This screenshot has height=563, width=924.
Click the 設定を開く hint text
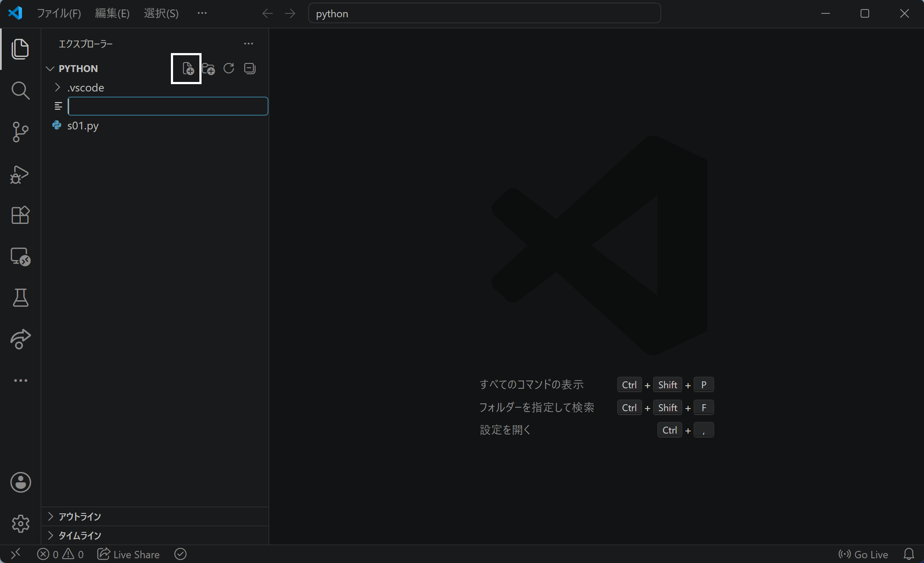coord(505,430)
